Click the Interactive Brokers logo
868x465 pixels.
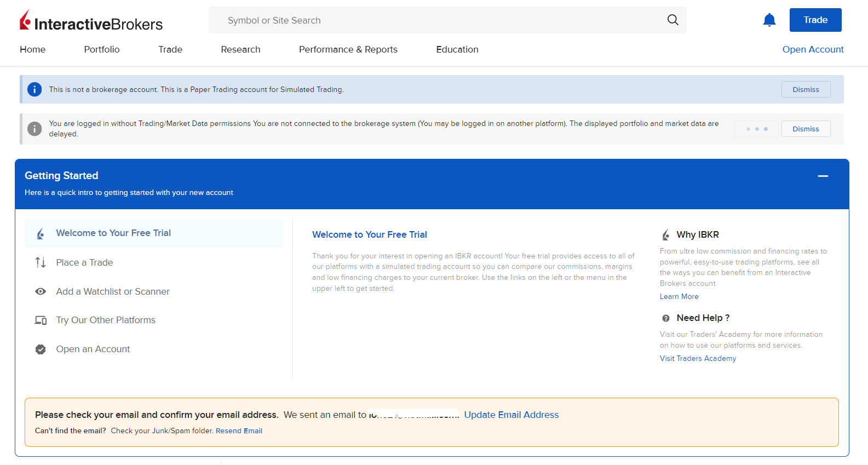tap(91, 21)
